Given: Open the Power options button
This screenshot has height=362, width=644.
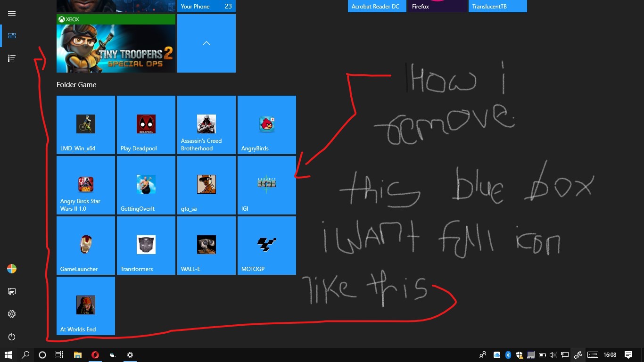Looking at the screenshot, I should pyautogui.click(x=12, y=337).
